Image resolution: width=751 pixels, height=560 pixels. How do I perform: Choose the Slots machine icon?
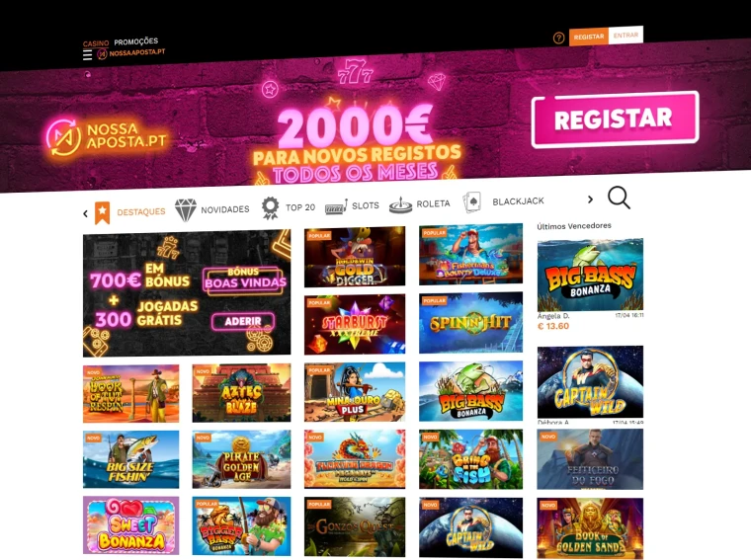pyautogui.click(x=336, y=206)
